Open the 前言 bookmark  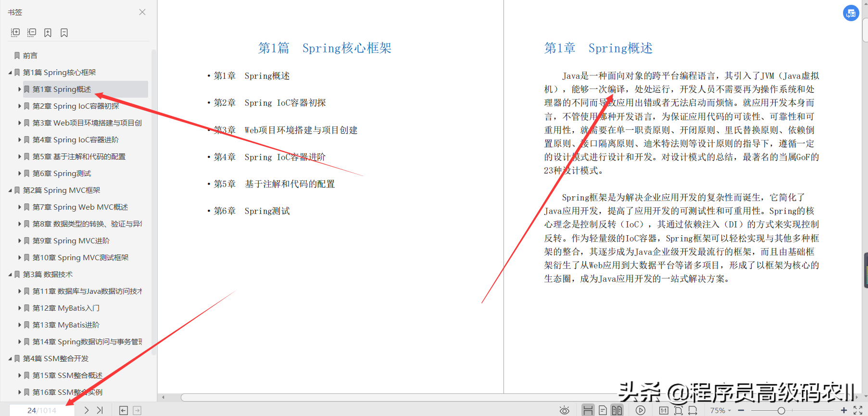[30, 56]
